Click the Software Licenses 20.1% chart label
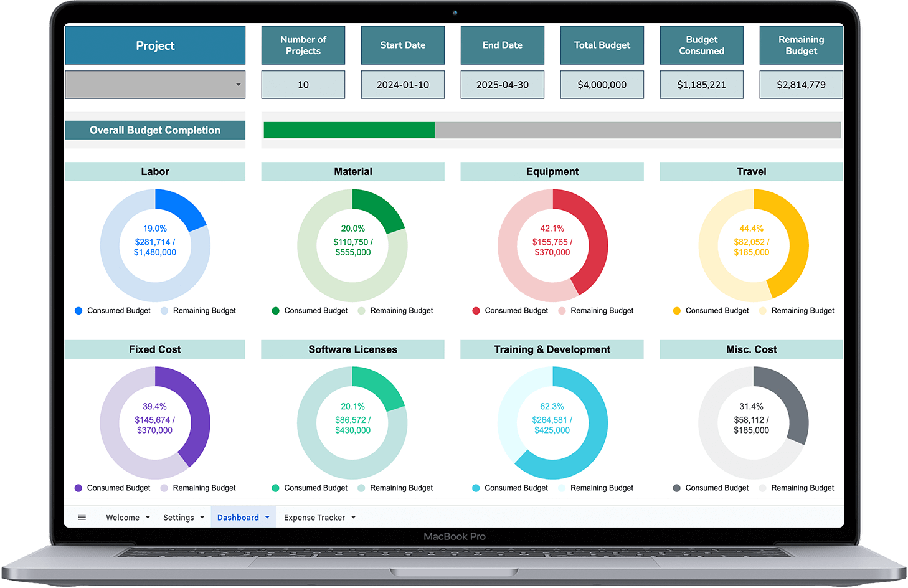Screen dimensions: 908x588 tap(353, 407)
